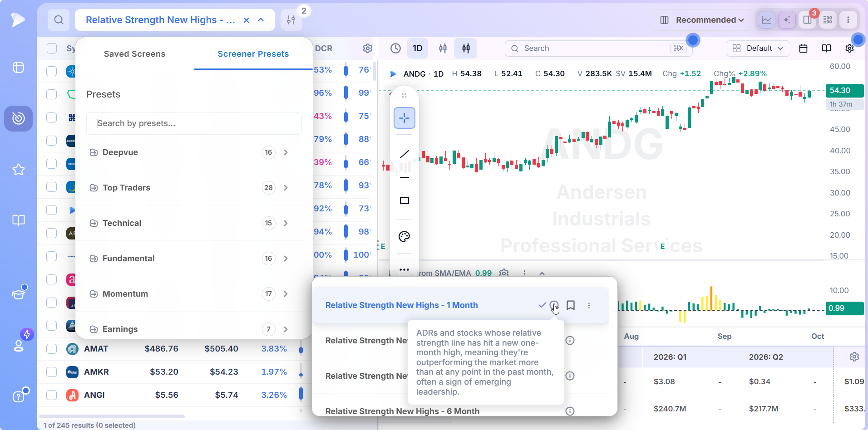Viewport: 868px width, 430px height.
Task: Toggle the candlestick chart type button
Action: (x=466, y=49)
